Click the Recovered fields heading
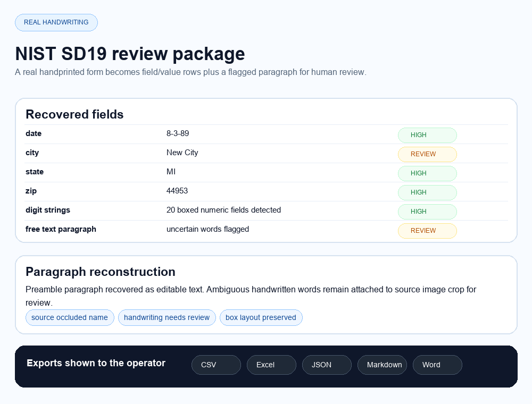Viewport: 532px width, 404px height. pos(74,114)
